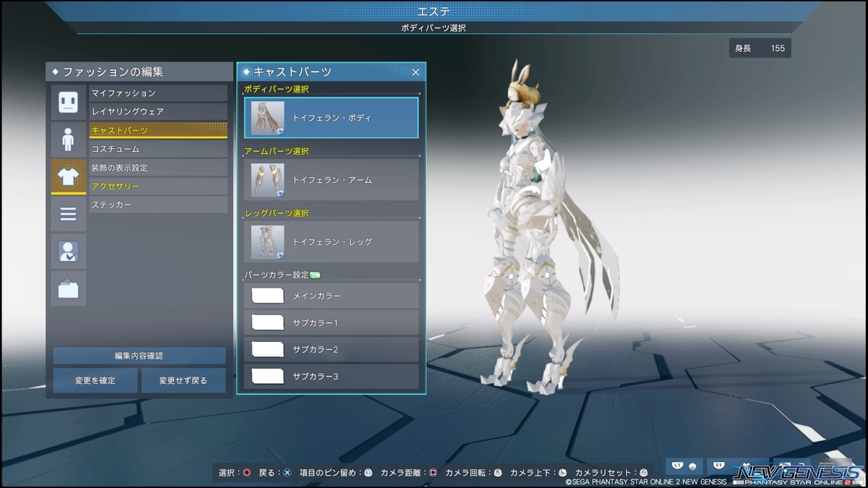Select トイフェラン・アーム arm part entry
This screenshot has height=488, width=868.
click(x=331, y=180)
